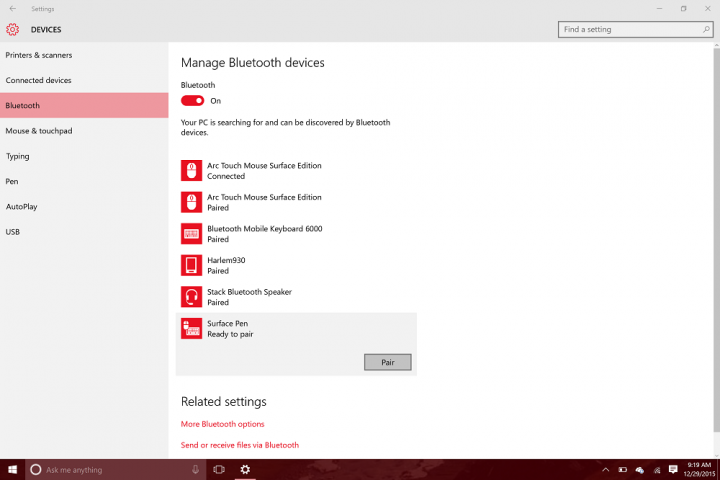
Task: Select the paired Arc Touch Mouse icon
Action: pyautogui.click(x=191, y=202)
